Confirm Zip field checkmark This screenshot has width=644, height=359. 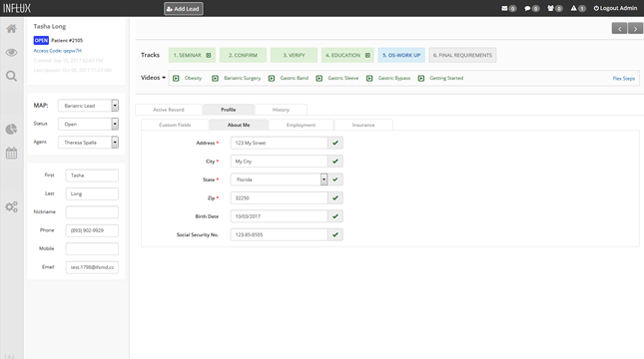click(335, 197)
